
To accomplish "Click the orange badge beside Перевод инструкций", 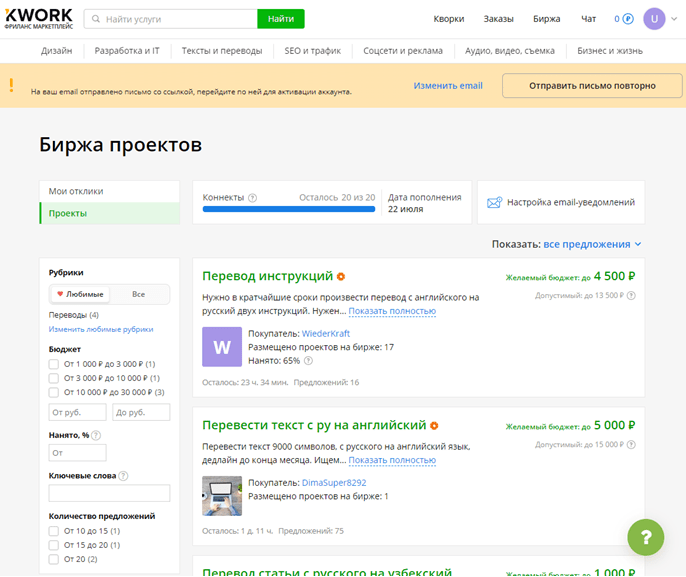I will (x=341, y=276).
